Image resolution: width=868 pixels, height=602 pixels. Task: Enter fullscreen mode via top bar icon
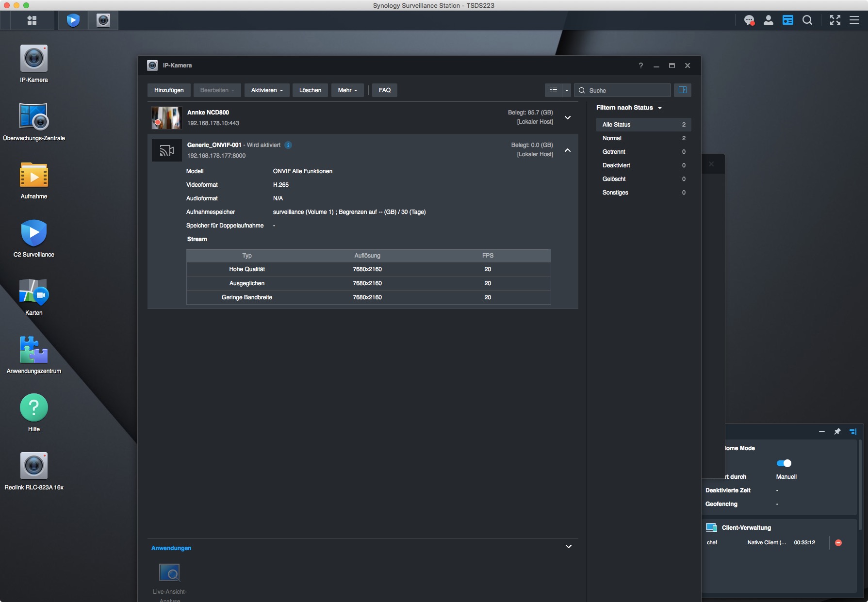coord(835,20)
